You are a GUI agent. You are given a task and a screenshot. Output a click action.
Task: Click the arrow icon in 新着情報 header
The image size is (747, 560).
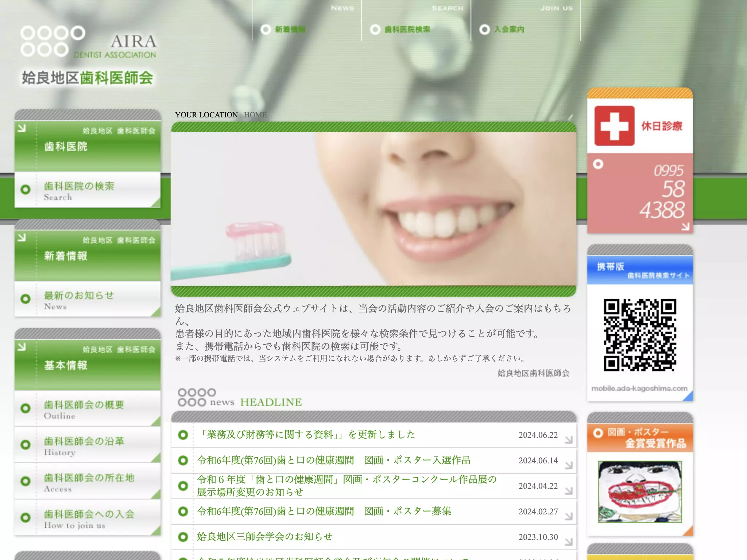pos(22,237)
